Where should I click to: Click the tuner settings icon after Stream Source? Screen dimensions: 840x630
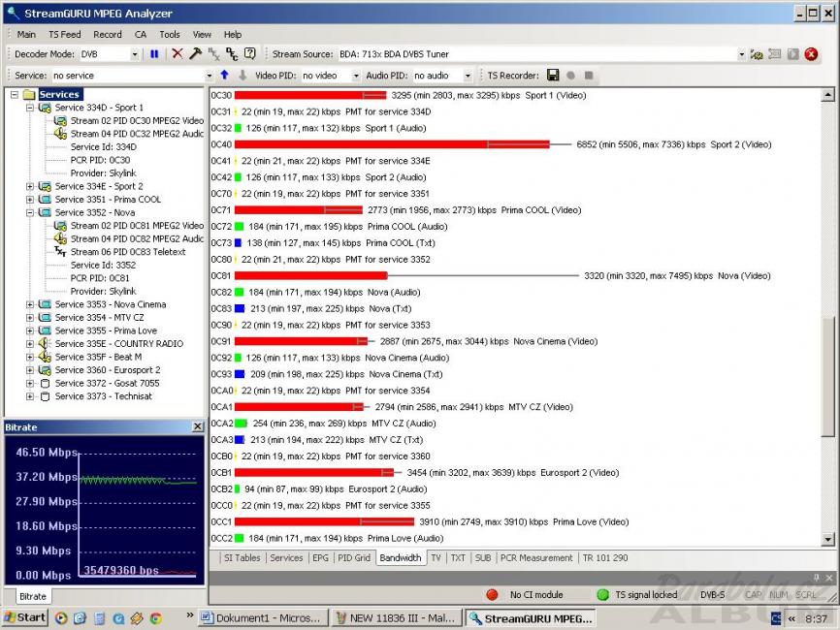tap(757, 54)
